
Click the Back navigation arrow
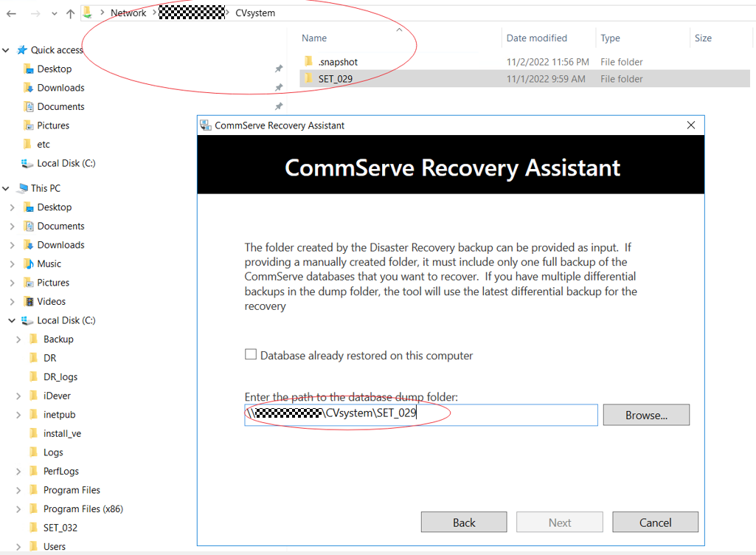coord(11,13)
